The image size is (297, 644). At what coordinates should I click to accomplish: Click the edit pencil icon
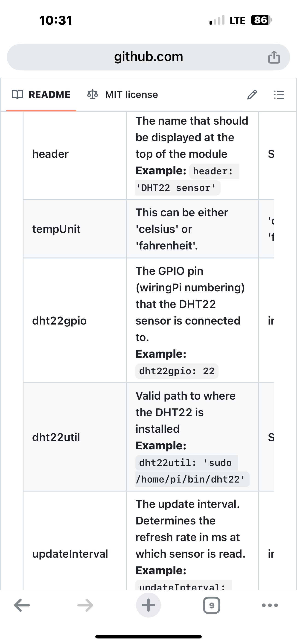pyautogui.click(x=252, y=95)
